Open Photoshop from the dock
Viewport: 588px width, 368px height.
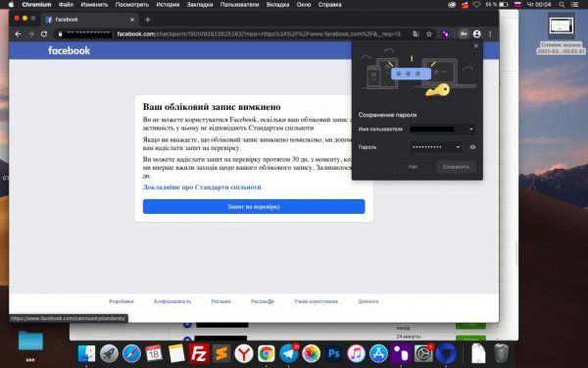pos(333,353)
